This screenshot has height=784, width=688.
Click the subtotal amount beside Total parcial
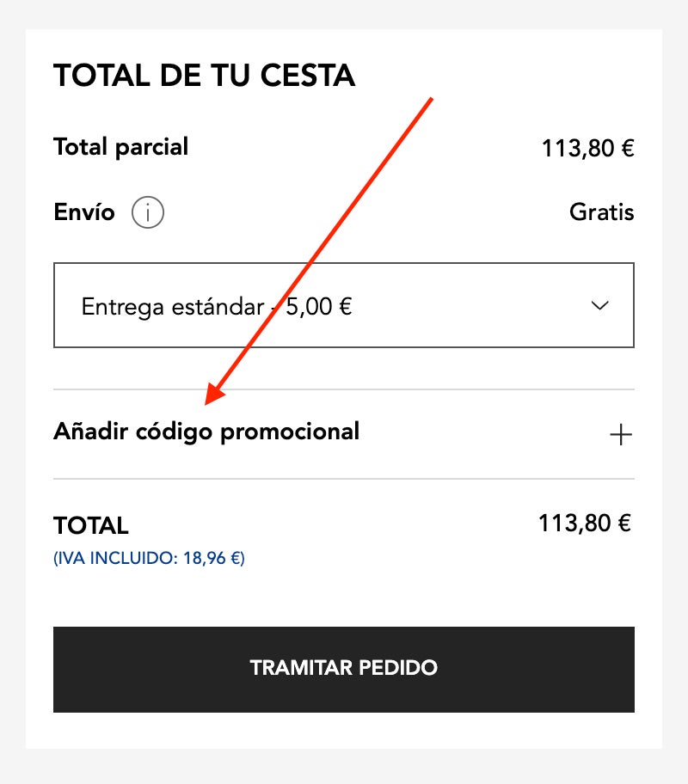point(587,149)
